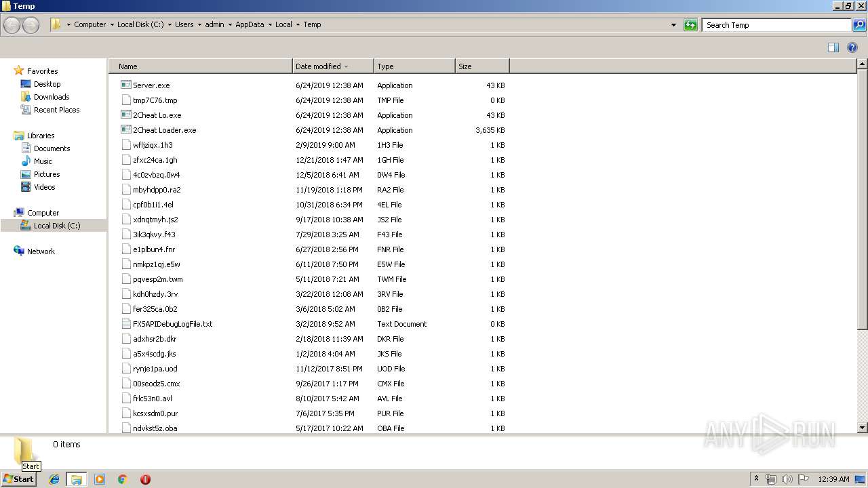This screenshot has width=868, height=488.
Task: Click the scrollbar down arrow
Action: 863,428
